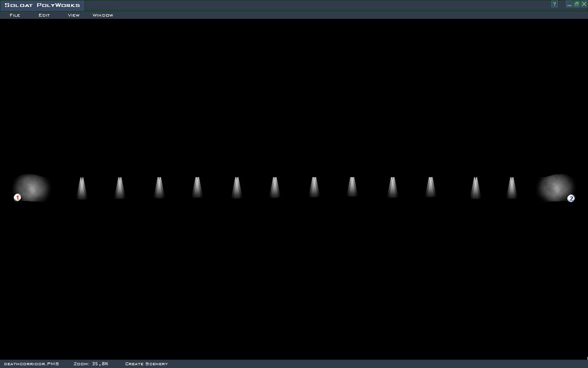Screen dimensions: 588x368
Task: Click the Create Scenery status label
Action: tap(147, 364)
